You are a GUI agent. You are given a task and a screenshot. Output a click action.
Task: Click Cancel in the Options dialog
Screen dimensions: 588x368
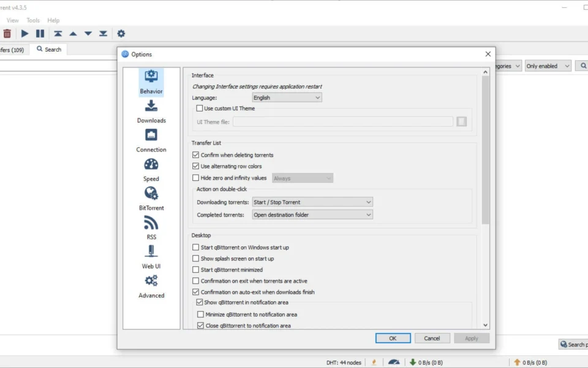(432, 338)
